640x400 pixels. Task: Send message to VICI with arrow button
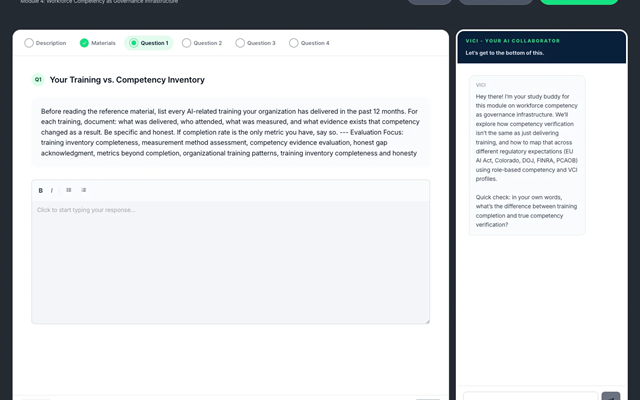tap(611, 396)
